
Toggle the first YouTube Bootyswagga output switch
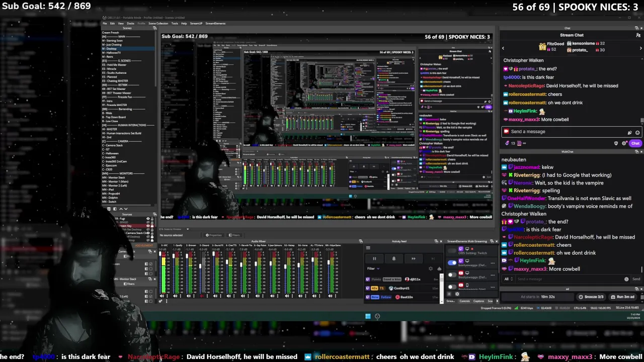452,275
